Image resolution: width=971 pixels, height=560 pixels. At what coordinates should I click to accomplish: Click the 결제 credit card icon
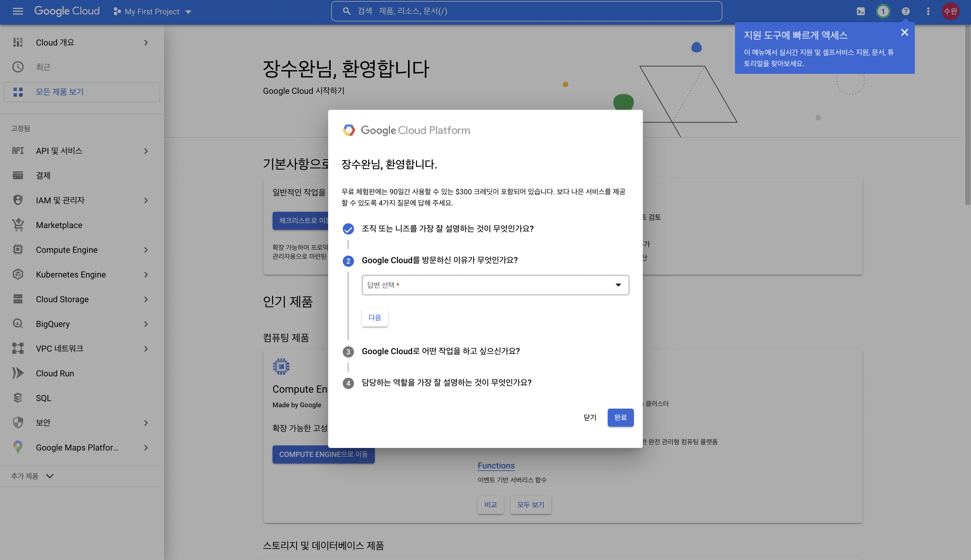point(18,175)
